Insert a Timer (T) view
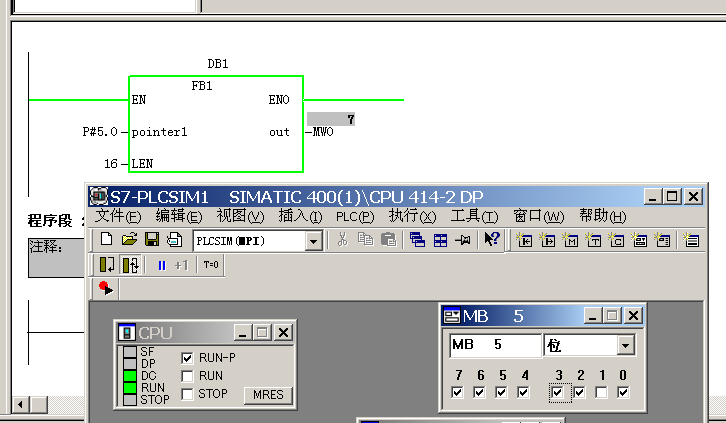The height and width of the screenshot is (423, 726). click(594, 240)
